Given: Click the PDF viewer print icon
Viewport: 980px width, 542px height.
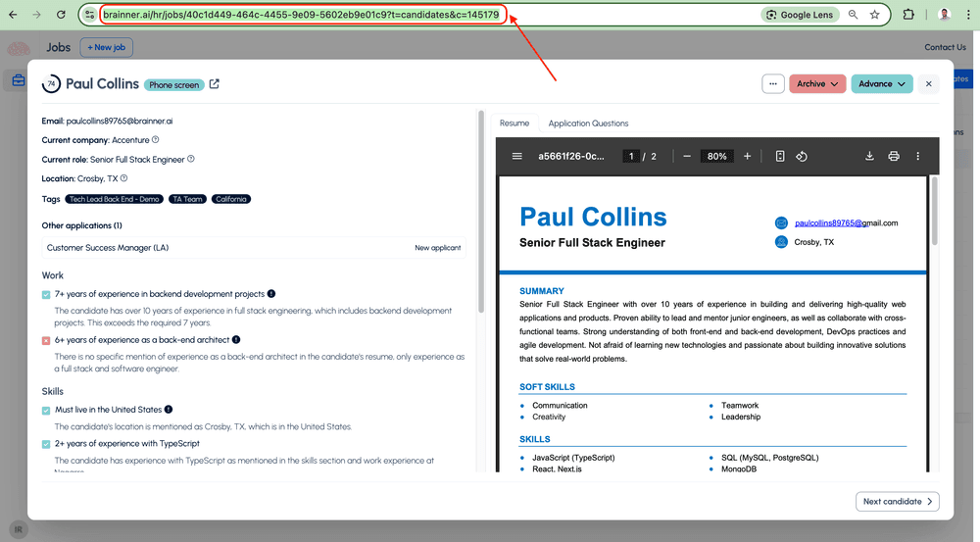Looking at the screenshot, I should (894, 156).
